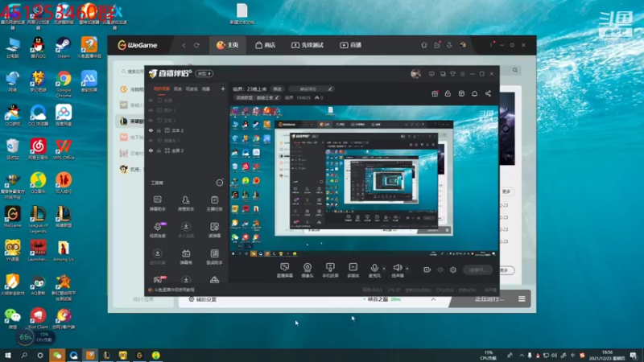Toggle visibility of 全屏 2 layer

[151, 150]
